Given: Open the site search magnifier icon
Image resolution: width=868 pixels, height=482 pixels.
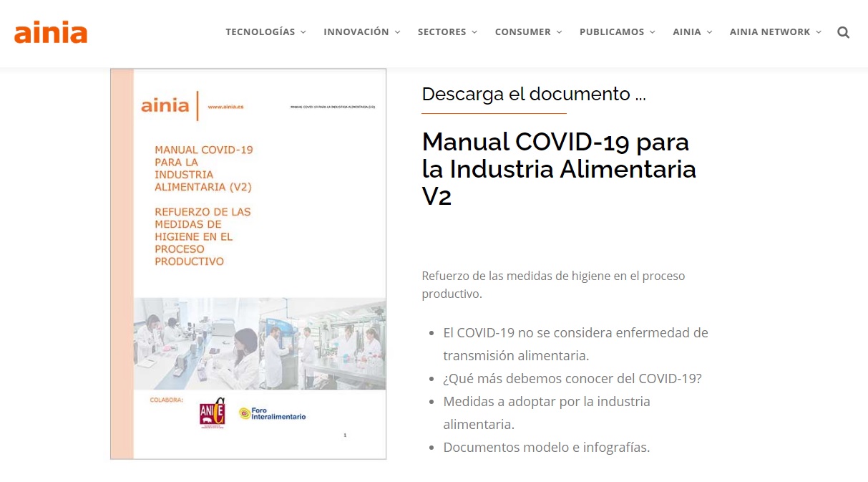Looking at the screenshot, I should click(x=843, y=32).
